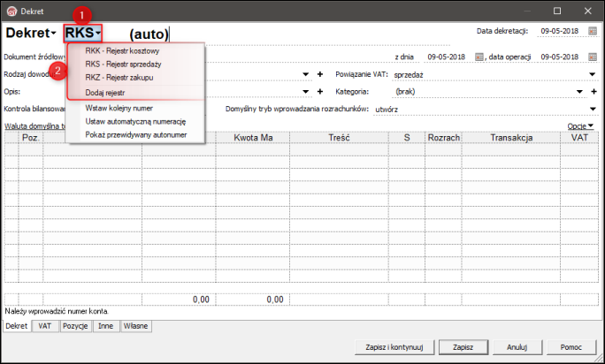Click the (auto) number field

point(149,34)
